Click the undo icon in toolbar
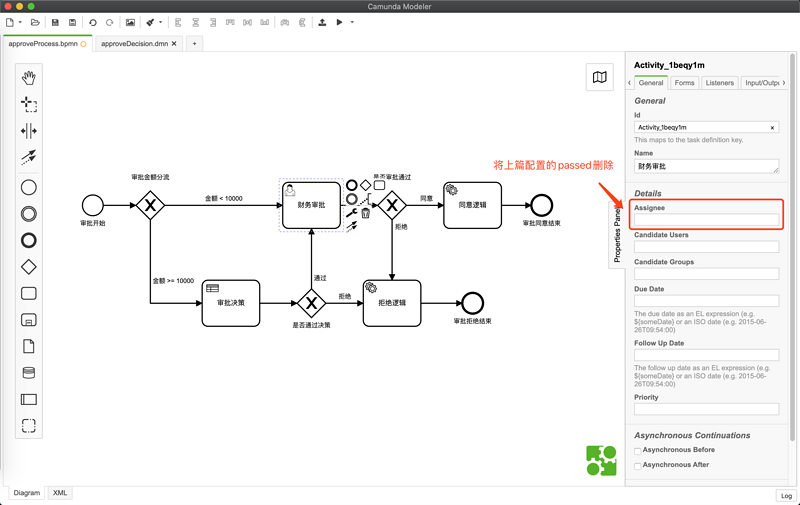This screenshot has height=505, width=800. pos(93,22)
